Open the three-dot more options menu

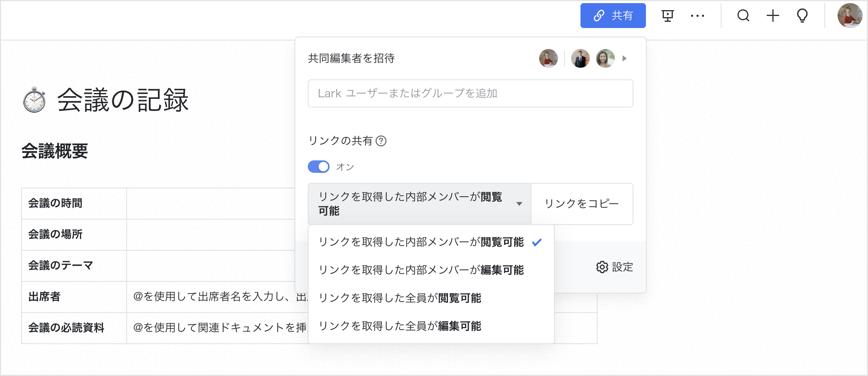pyautogui.click(x=697, y=16)
